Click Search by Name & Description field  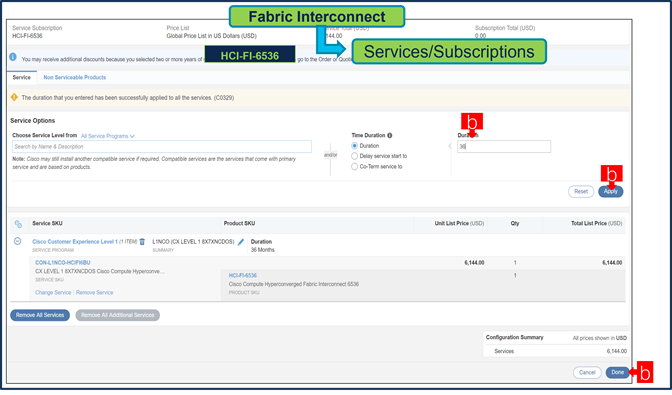tap(162, 147)
